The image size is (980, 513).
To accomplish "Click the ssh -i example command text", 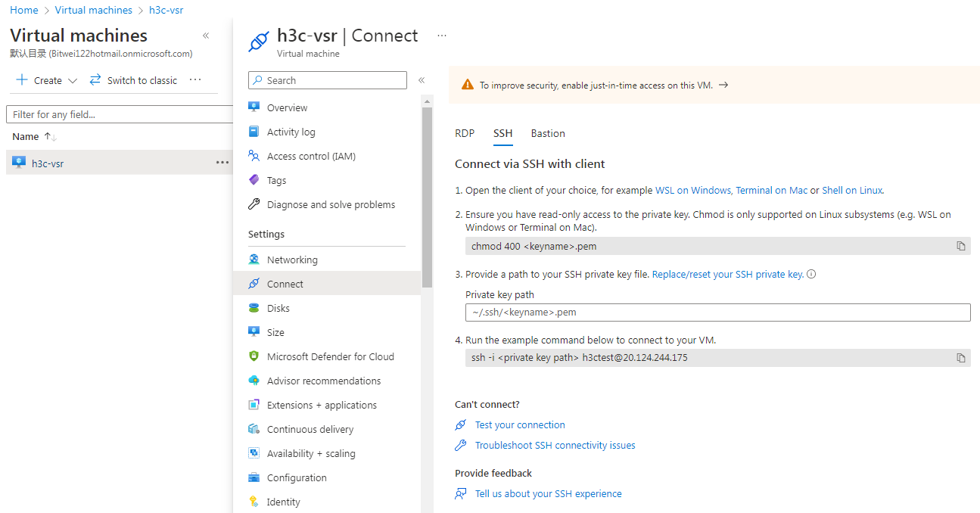I will 580,358.
